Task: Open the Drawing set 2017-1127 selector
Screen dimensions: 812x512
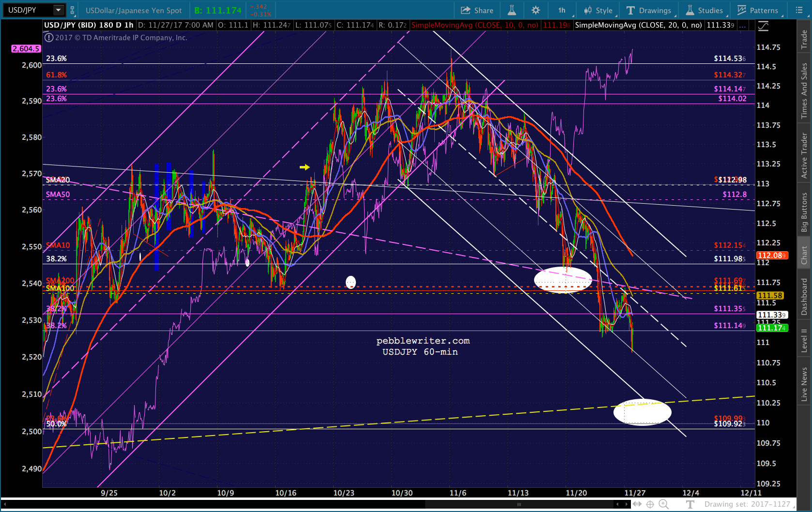Action: tap(750, 504)
